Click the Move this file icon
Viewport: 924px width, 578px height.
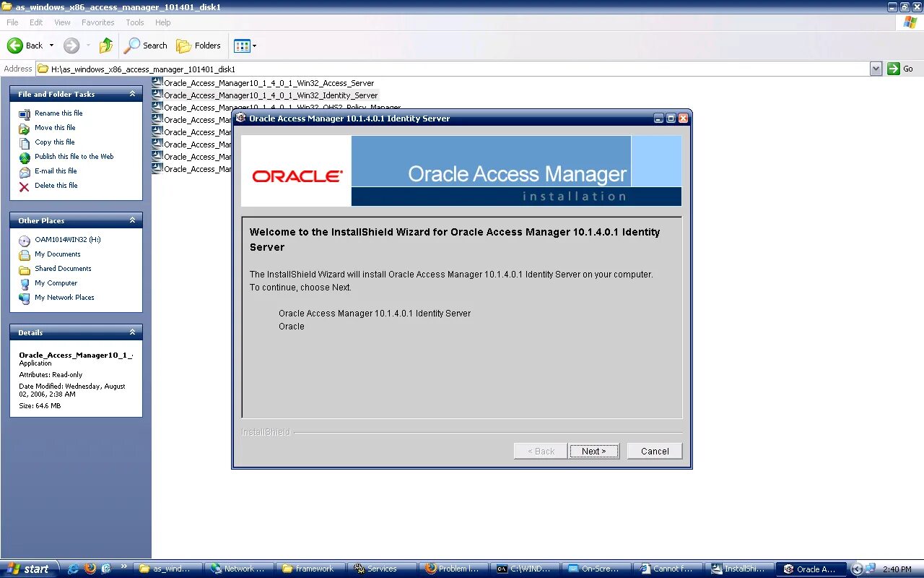(x=25, y=128)
